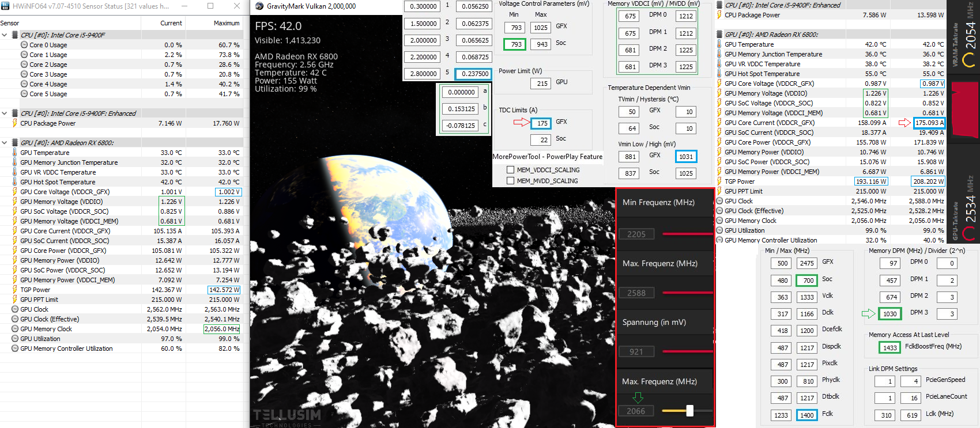Click the HWiNFO64 app icon in title bar
Image resolution: width=980 pixels, height=428 pixels.
point(5,6)
